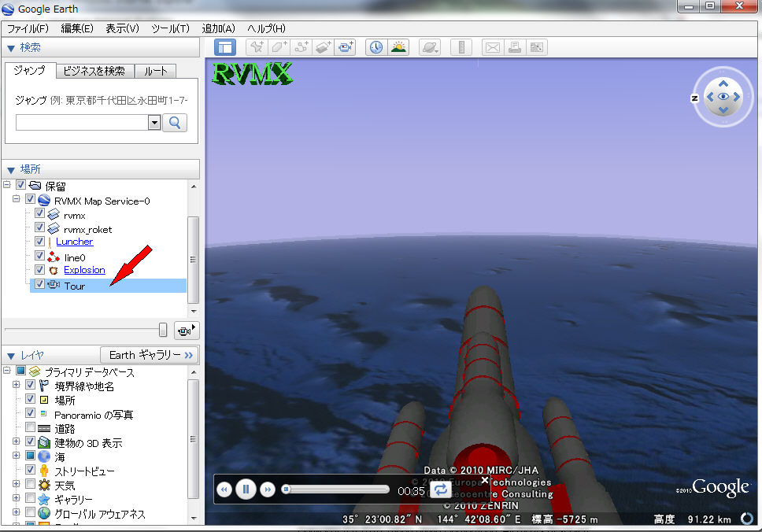Screen dimensions: 762x532
Task: Click the Print toolbar icon
Action: tap(515, 47)
